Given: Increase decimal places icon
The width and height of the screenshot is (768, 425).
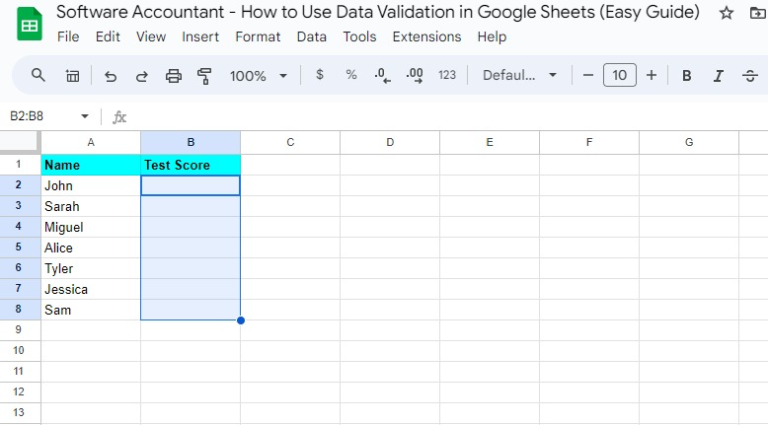Looking at the screenshot, I should (414, 75).
